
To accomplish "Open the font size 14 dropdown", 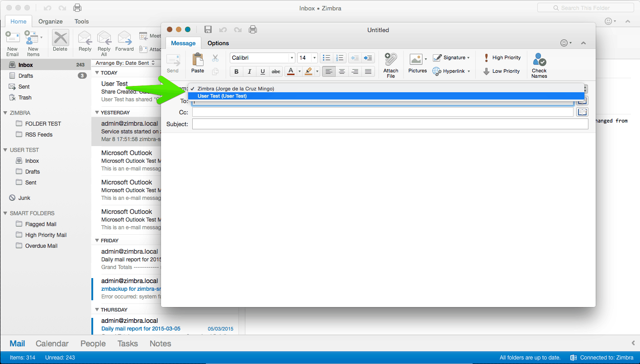I will point(314,58).
